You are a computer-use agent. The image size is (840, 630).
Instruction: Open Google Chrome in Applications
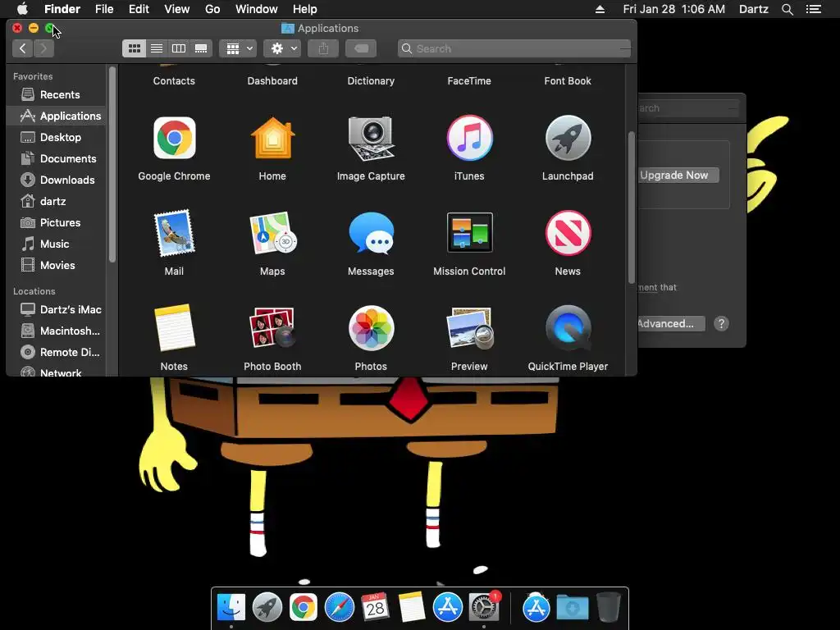click(174, 138)
